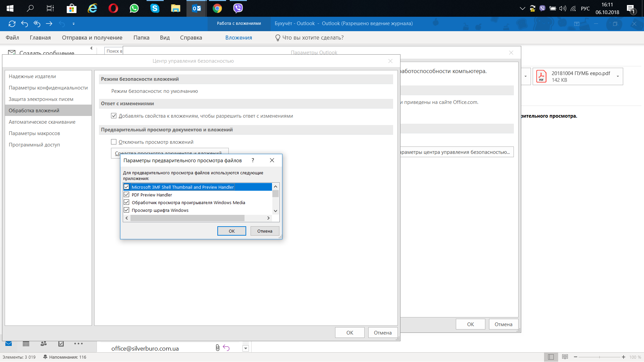
Task: Select Автоматическое скачивание category
Action: (x=48, y=122)
